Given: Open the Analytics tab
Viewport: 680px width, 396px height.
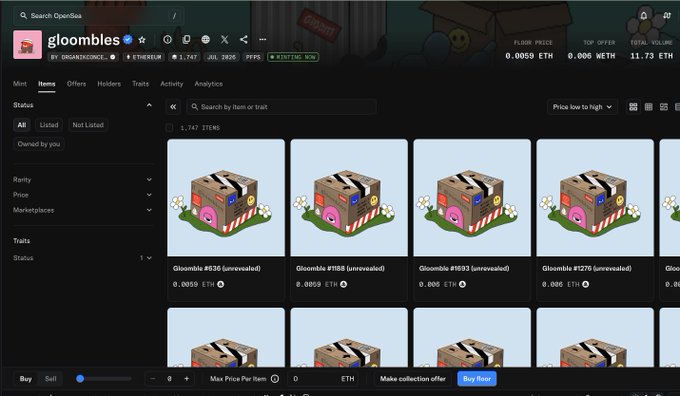Looking at the screenshot, I should click(x=209, y=84).
